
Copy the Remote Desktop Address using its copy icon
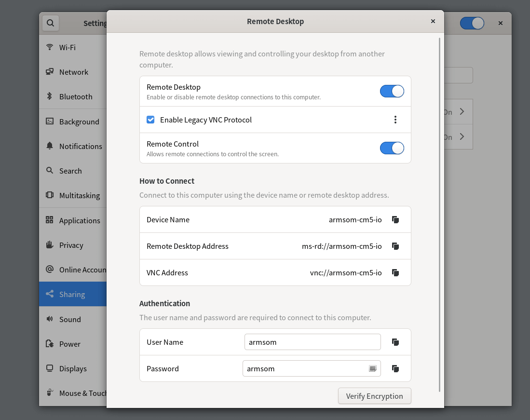[395, 246]
